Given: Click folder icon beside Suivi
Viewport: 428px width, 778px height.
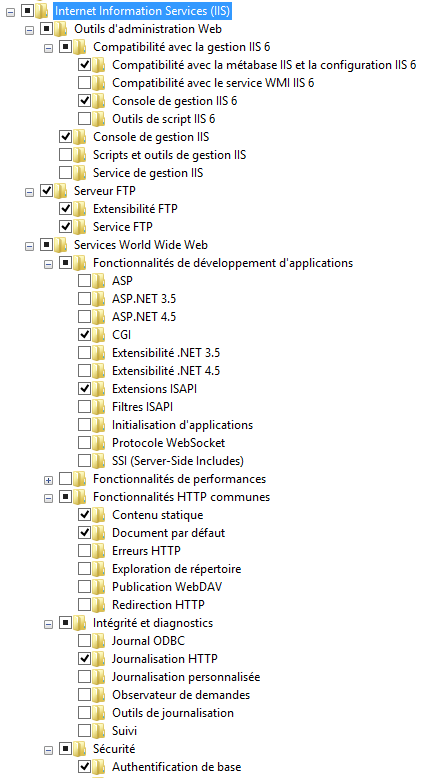Looking at the screenshot, I should pyautogui.click(x=99, y=730).
